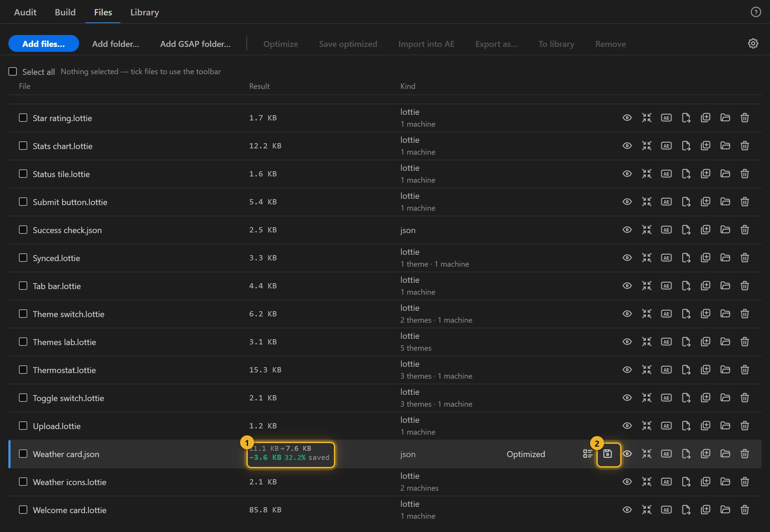Export the Status tile.lottie file
770x532 pixels.
686,174
